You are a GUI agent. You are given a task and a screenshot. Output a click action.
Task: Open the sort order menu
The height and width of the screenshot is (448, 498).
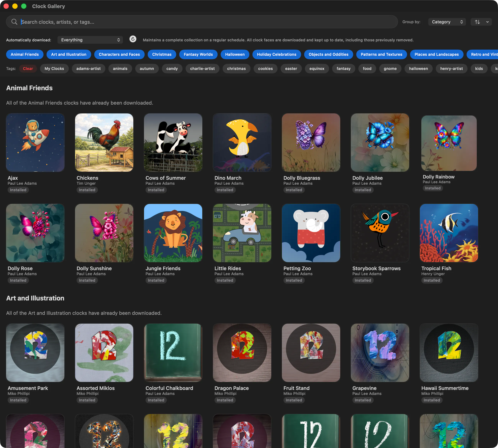point(481,22)
